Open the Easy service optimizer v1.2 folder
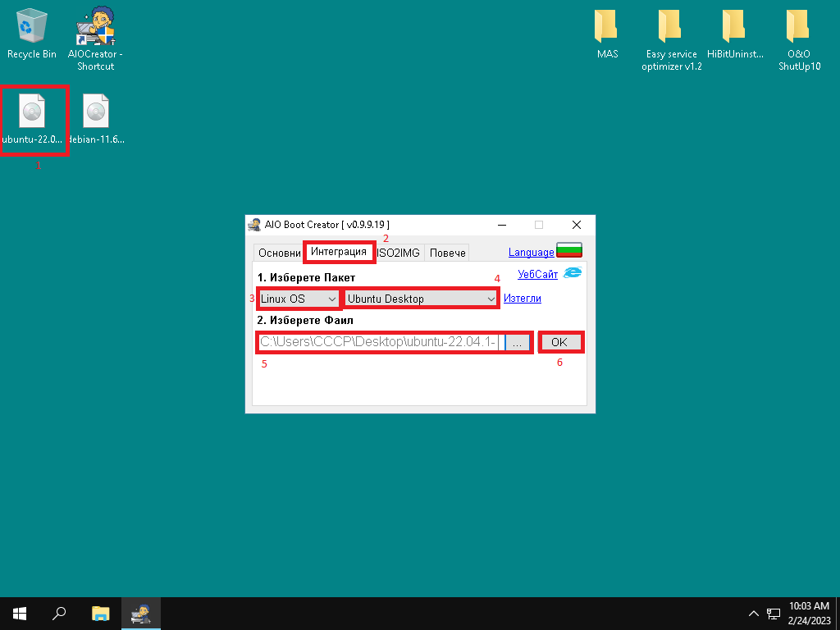840x630 pixels. 671,28
